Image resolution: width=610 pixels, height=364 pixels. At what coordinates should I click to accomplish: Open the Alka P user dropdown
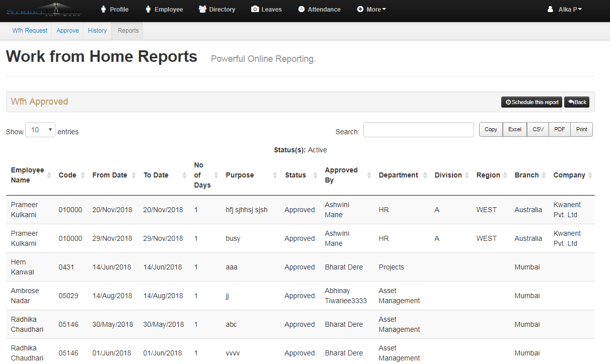564,9
